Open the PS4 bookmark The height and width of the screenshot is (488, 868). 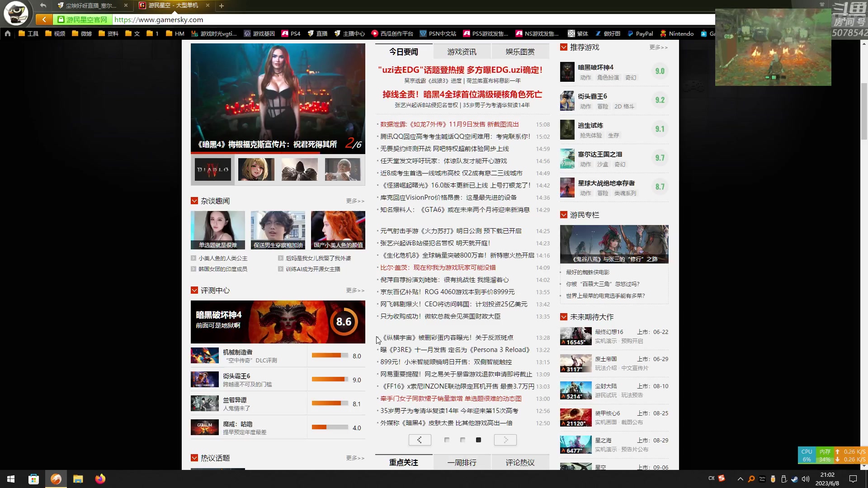291,33
